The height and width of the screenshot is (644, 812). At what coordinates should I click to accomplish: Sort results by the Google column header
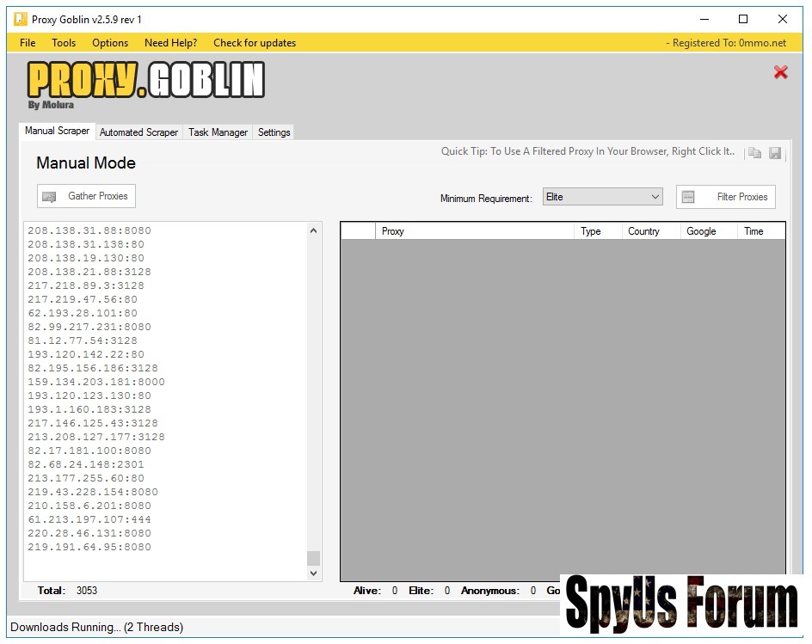[x=701, y=231]
